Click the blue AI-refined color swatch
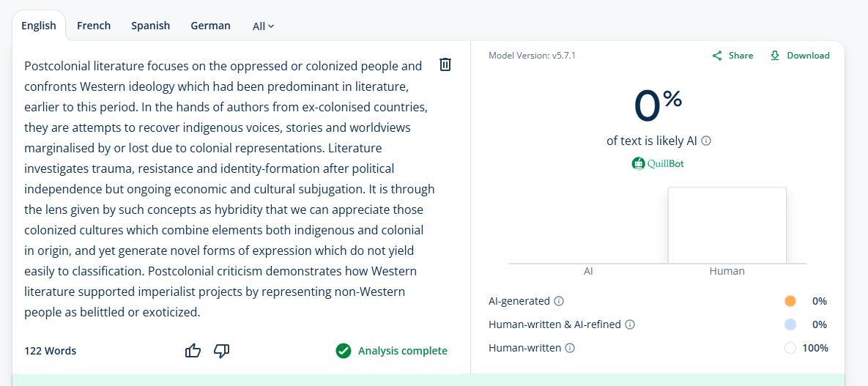 (x=790, y=324)
